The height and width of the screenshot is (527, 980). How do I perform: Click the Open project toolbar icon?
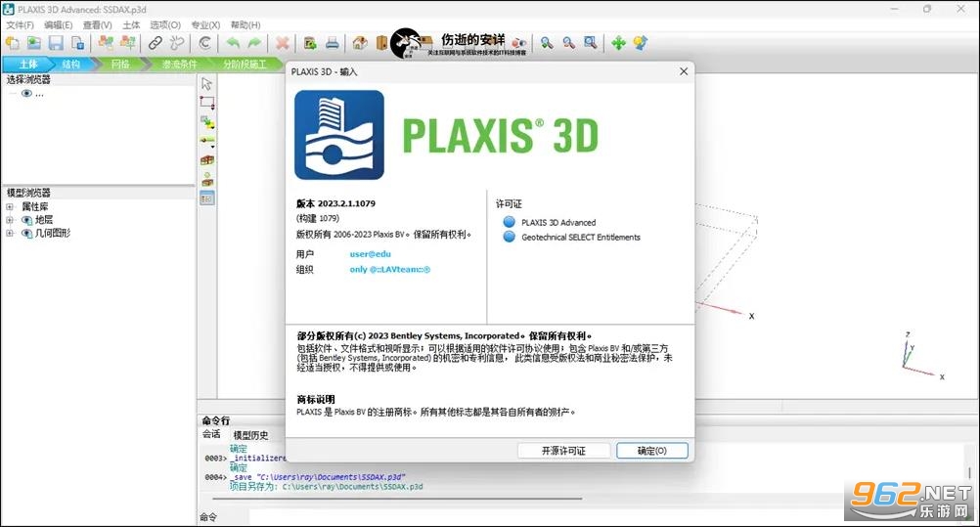[x=34, y=43]
